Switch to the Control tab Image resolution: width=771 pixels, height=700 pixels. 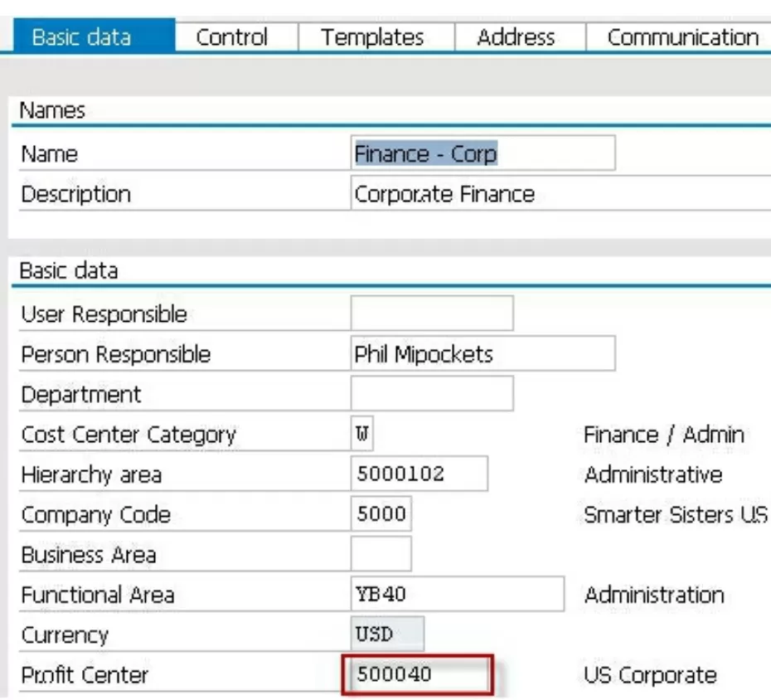(231, 37)
